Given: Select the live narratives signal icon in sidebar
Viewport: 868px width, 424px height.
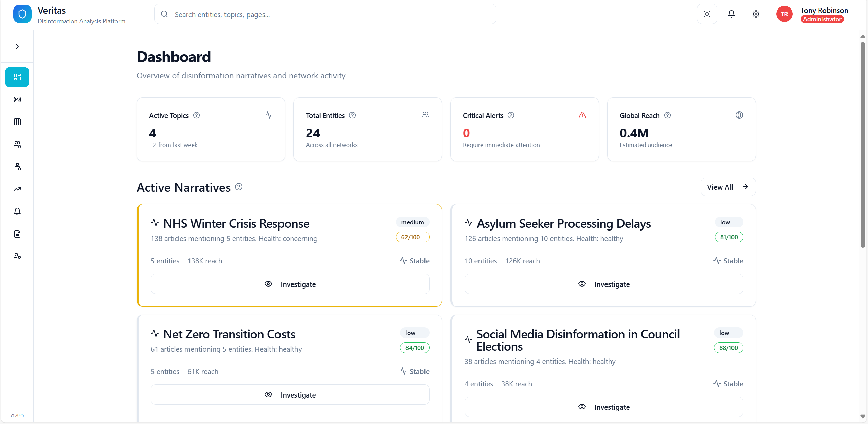Looking at the screenshot, I should (x=17, y=99).
